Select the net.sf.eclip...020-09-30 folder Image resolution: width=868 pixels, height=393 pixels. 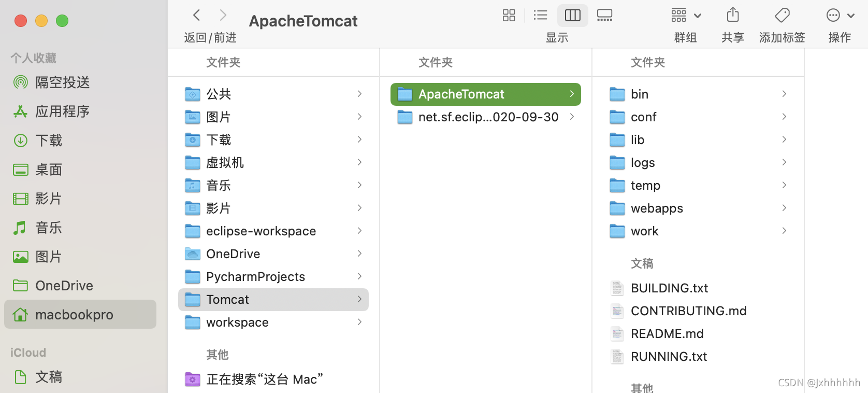click(x=485, y=117)
